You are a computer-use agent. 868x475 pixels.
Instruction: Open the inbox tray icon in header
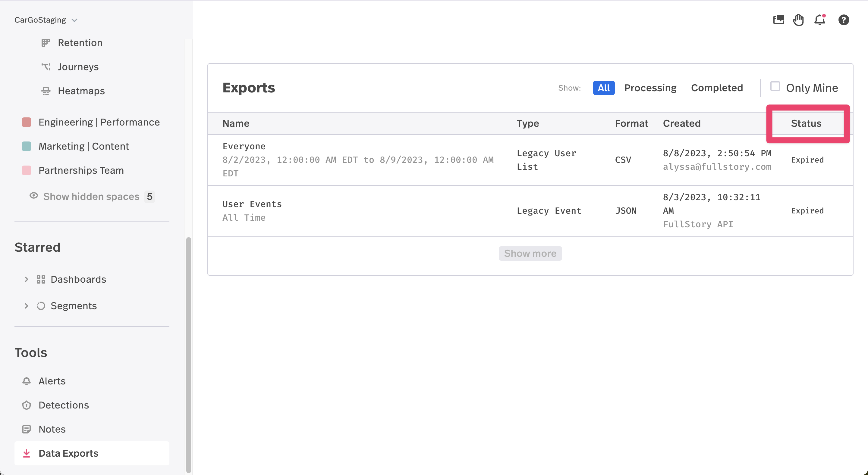[778, 20]
